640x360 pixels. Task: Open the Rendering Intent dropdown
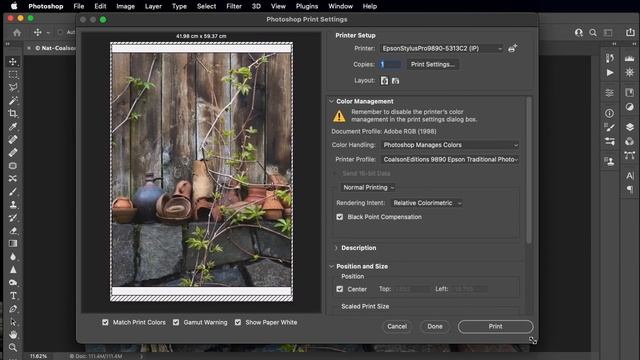click(x=427, y=203)
